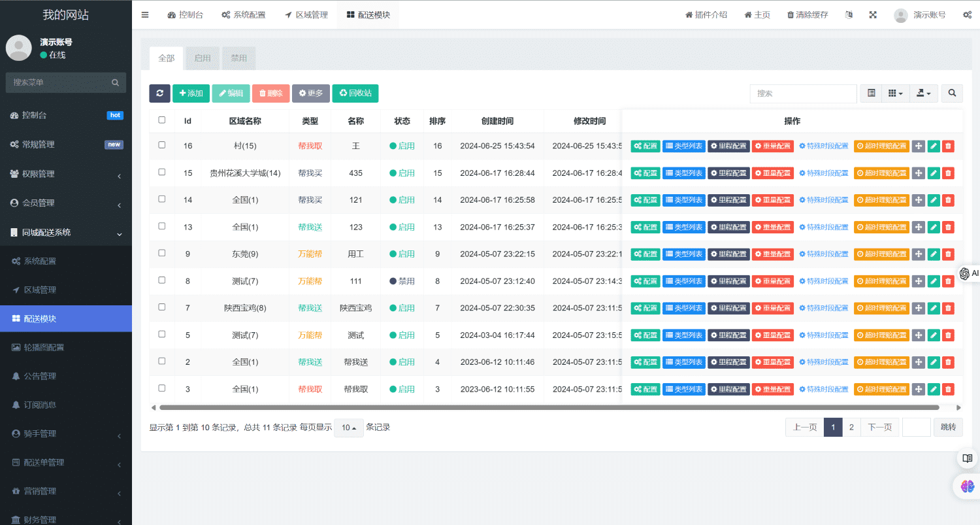Viewport: 980px width, 525px height.
Task: Open the 系统配置 top tab
Action: [x=244, y=14]
